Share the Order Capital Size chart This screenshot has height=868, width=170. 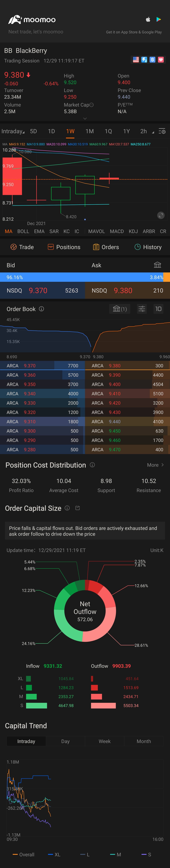78,508
